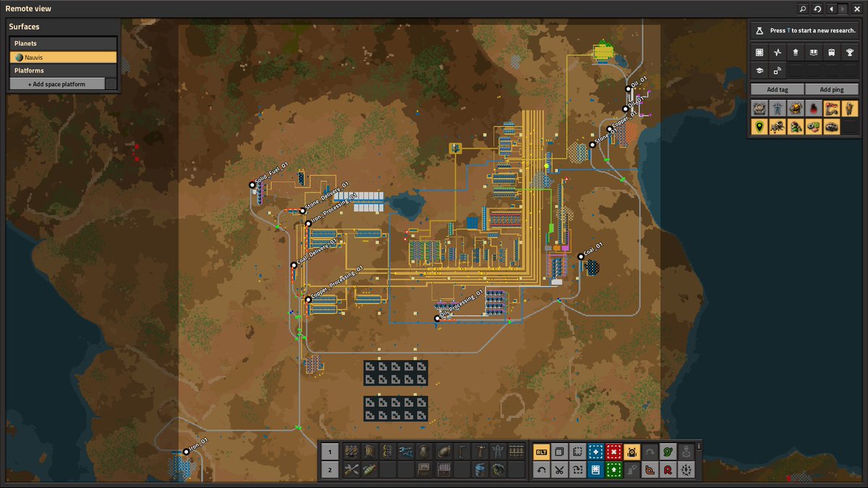Go back with the left arrow button

(831, 9)
